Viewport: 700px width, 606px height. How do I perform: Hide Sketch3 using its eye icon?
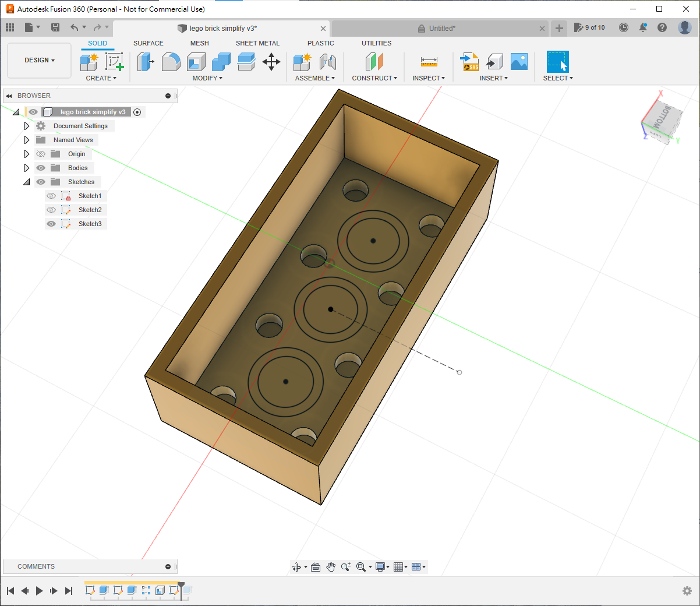(x=51, y=224)
